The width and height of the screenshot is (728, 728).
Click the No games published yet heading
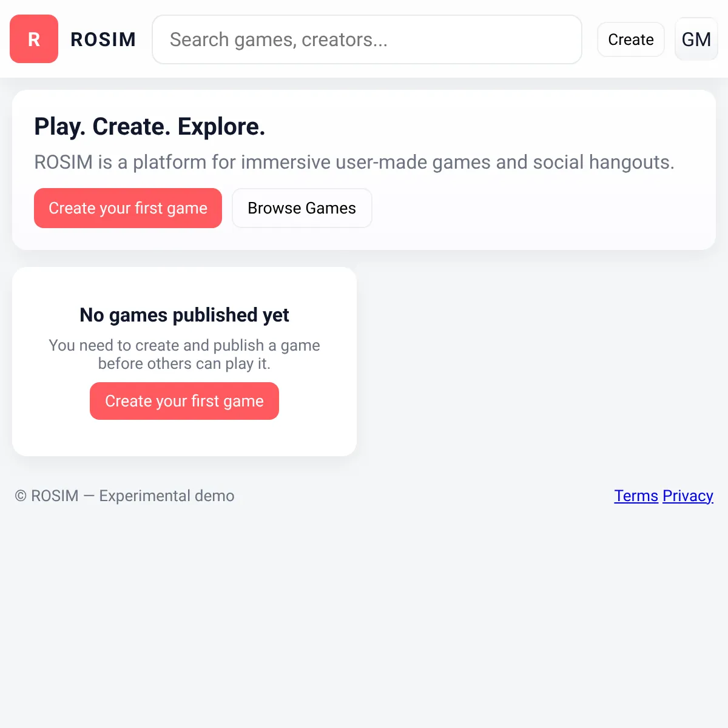tap(184, 315)
